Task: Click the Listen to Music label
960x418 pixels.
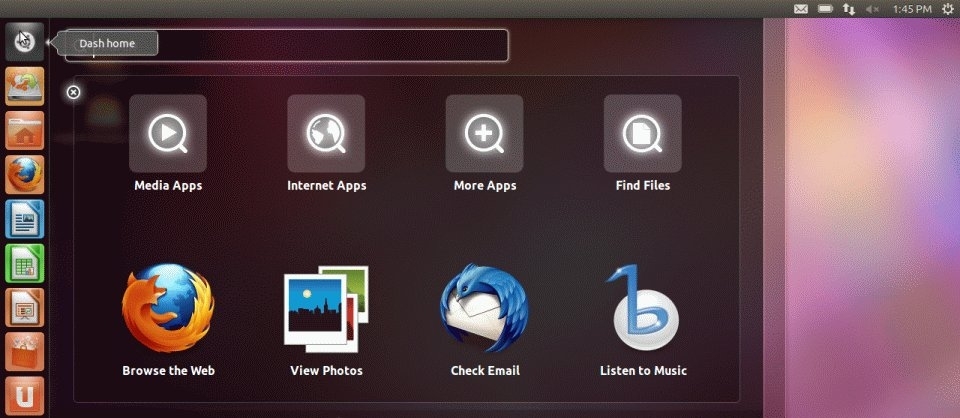Action: (x=643, y=370)
